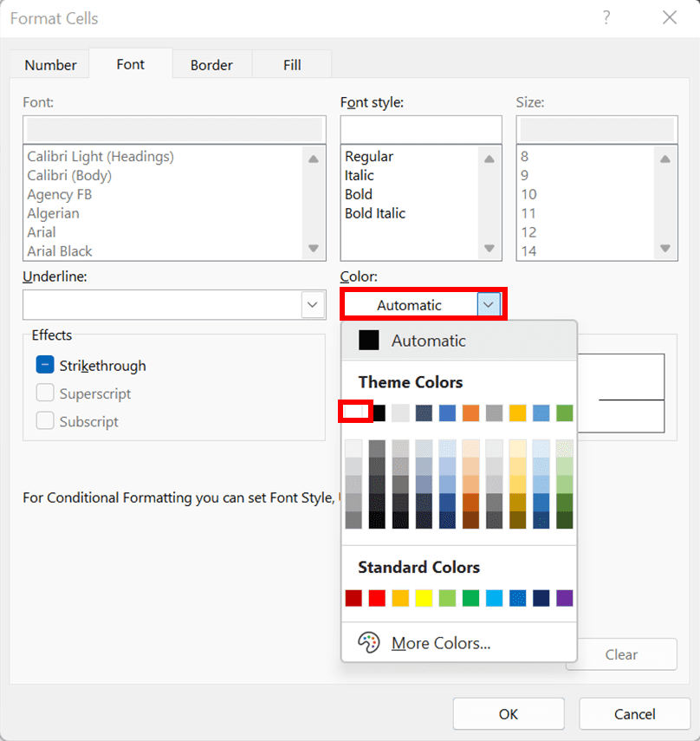The height and width of the screenshot is (741, 700).
Task: Enable the Subscript checkbox
Action: pos(45,420)
